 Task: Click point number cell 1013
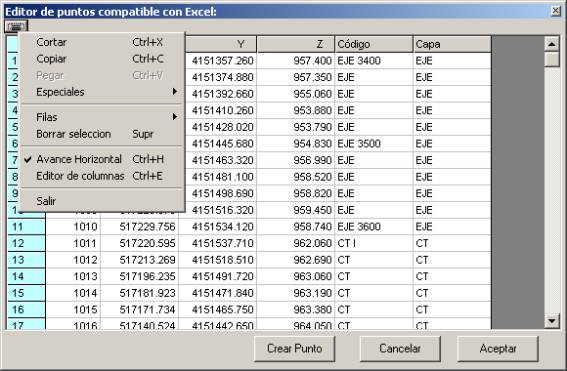click(73, 277)
